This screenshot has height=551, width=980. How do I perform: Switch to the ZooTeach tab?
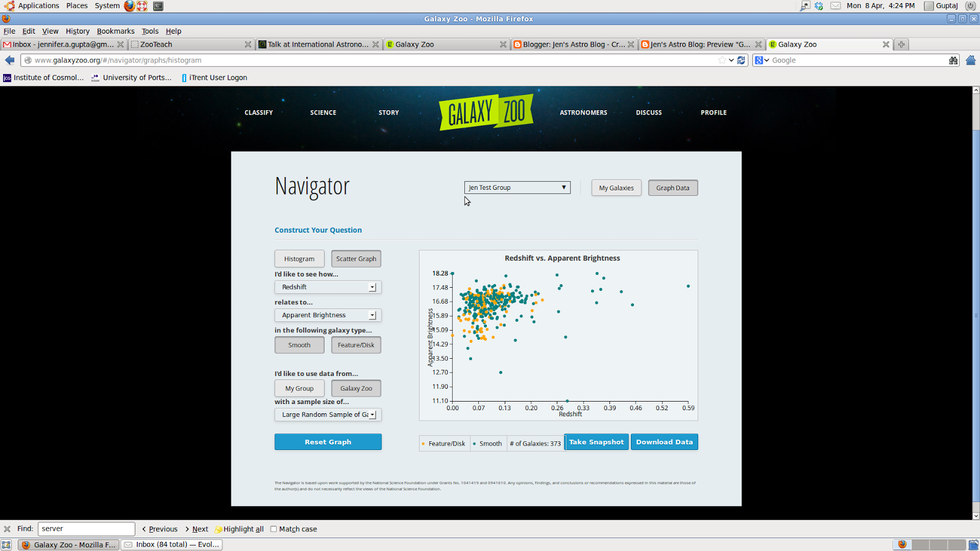point(187,44)
